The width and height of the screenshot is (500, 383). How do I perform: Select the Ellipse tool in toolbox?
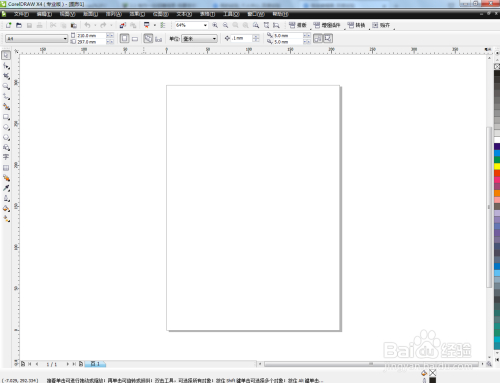coord(6,127)
